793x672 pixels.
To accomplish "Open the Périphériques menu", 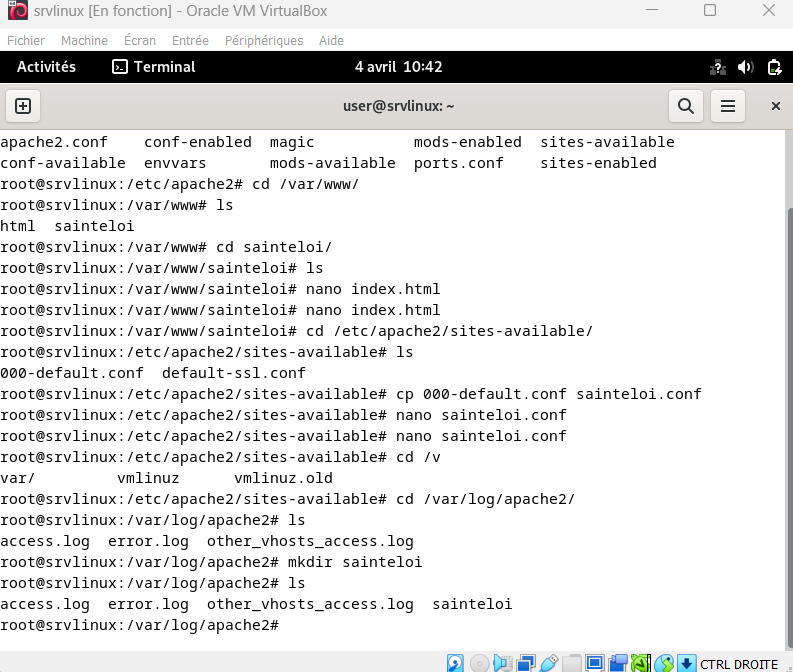I will point(264,41).
